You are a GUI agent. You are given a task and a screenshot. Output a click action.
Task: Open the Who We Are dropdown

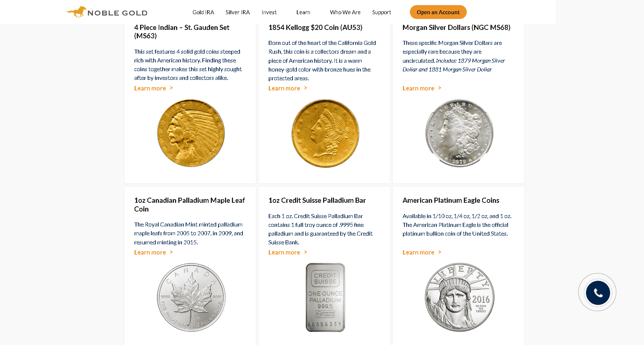point(345,12)
